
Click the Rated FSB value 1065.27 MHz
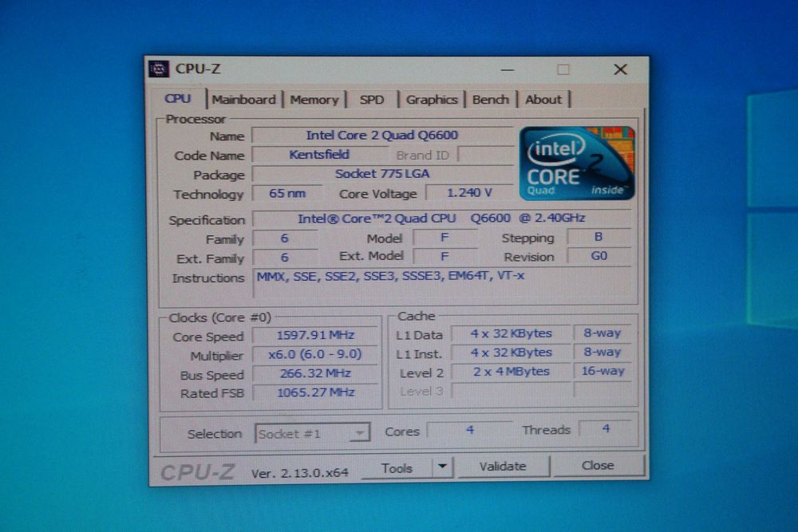(x=315, y=392)
